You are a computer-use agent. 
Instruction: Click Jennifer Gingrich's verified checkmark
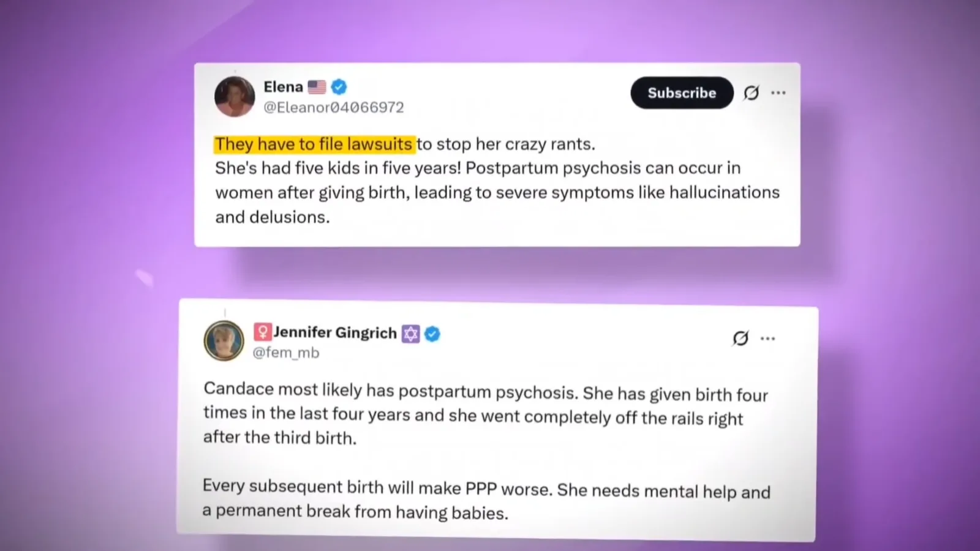(432, 334)
